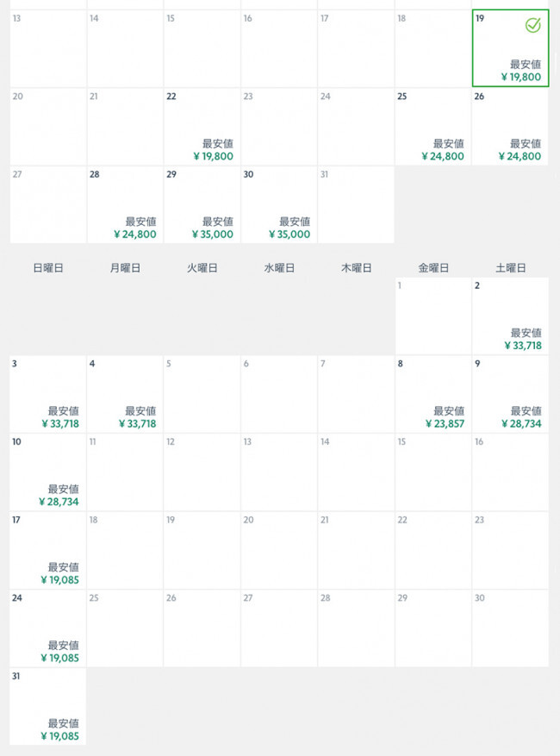Choose the 25th with ¥24,800 fare
Screen dimensions: 560x756
click(432, 127)
